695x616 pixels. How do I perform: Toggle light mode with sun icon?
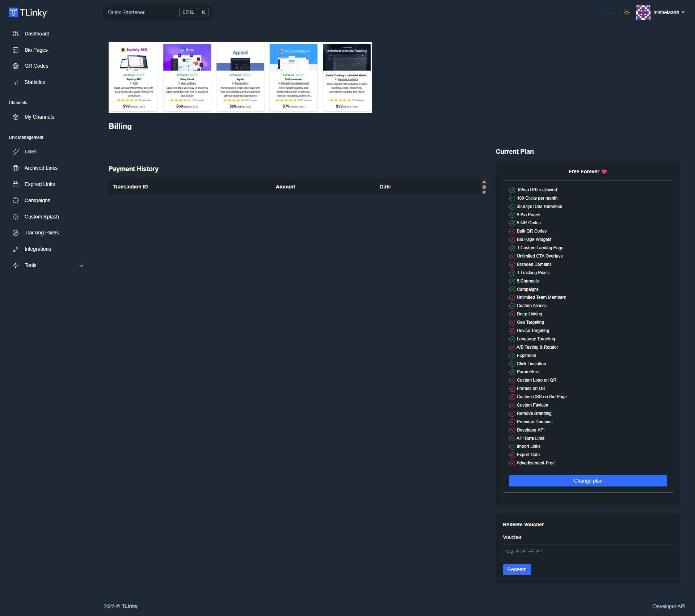[x=627, y=13]
